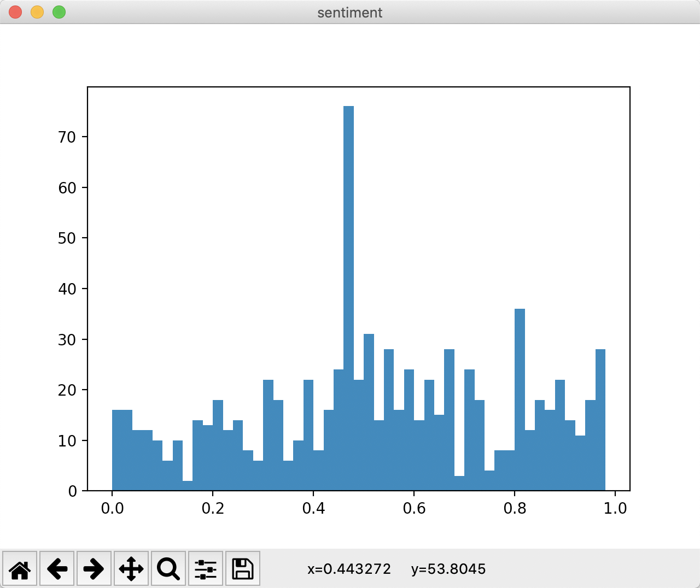Click the y-axis label 30
This screenshot has height=588, width=700.
tap(67, 340)
